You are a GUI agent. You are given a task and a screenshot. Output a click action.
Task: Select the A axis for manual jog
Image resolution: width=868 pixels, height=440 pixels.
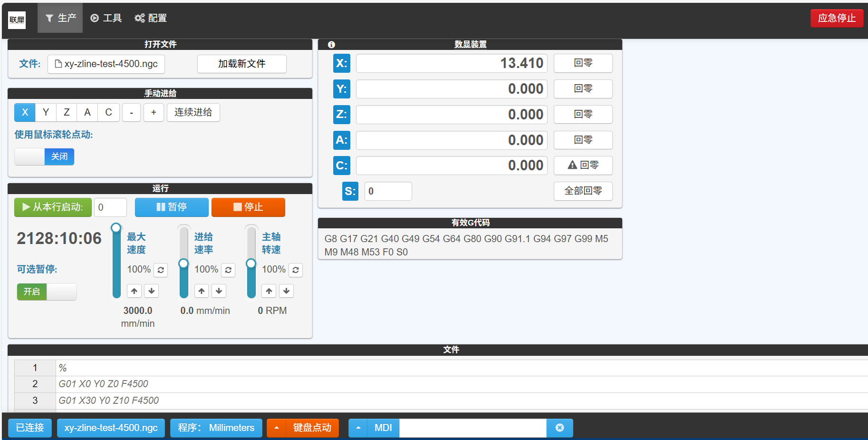87,112
